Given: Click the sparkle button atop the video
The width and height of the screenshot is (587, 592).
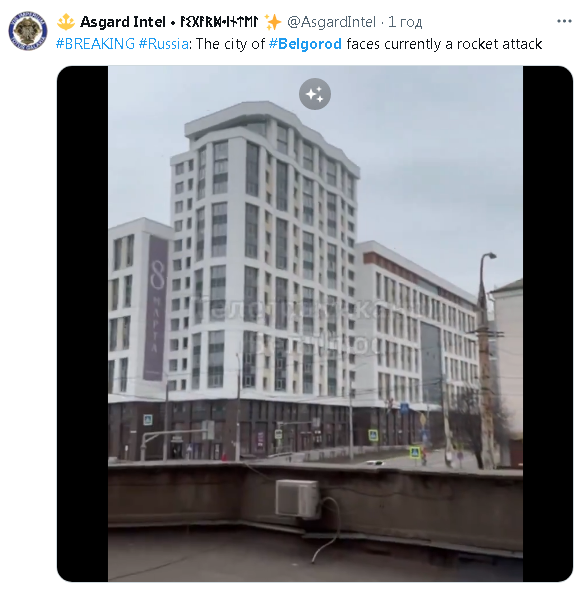Looking at the screenshot, I should click(x=315, y=94).
